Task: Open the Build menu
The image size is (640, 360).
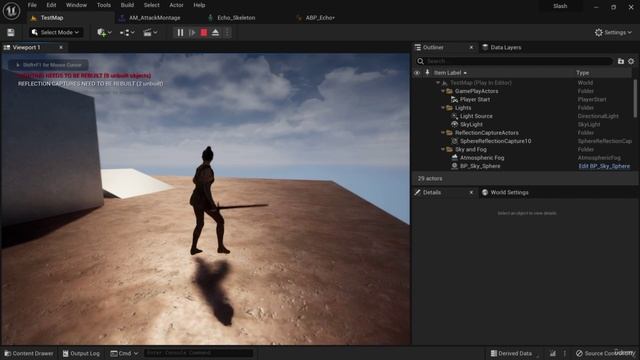Action: click(x=127, y=5)
